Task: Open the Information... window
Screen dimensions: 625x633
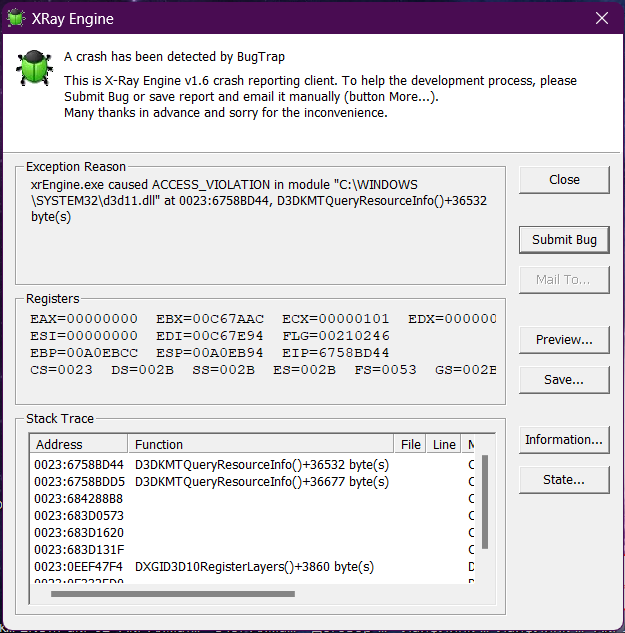Action: (564, 440)
